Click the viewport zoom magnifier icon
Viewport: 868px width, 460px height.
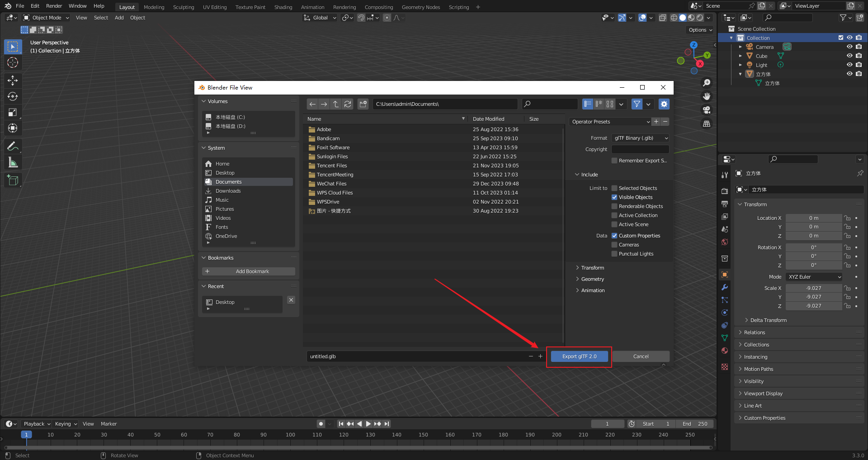click(x=707, y=83)
